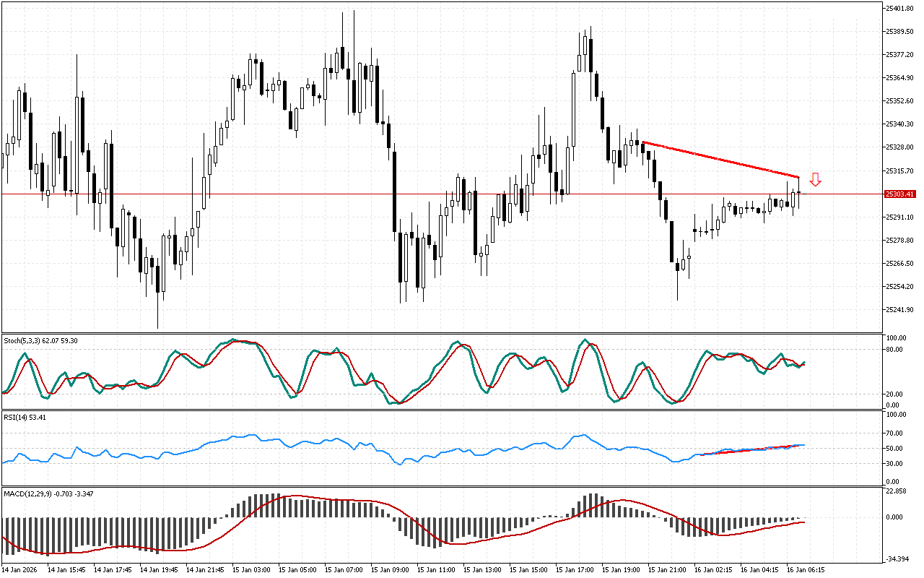Click the 22.858 value on MACD scale
The width and height of the screenshot is (924, 578).
(x=897, y=492)
